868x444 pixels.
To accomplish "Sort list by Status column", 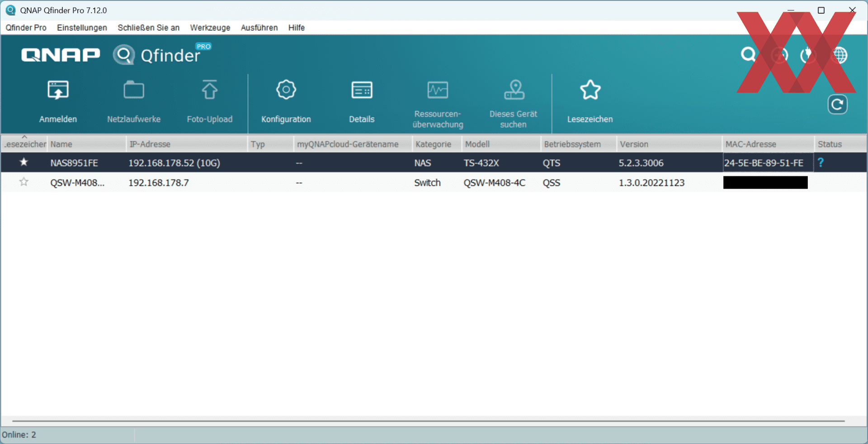I will coord(840,144).
